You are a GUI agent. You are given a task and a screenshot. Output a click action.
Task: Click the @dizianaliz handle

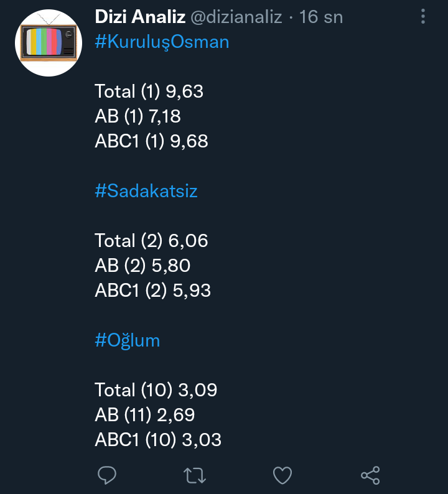click(x=238, y=17)
